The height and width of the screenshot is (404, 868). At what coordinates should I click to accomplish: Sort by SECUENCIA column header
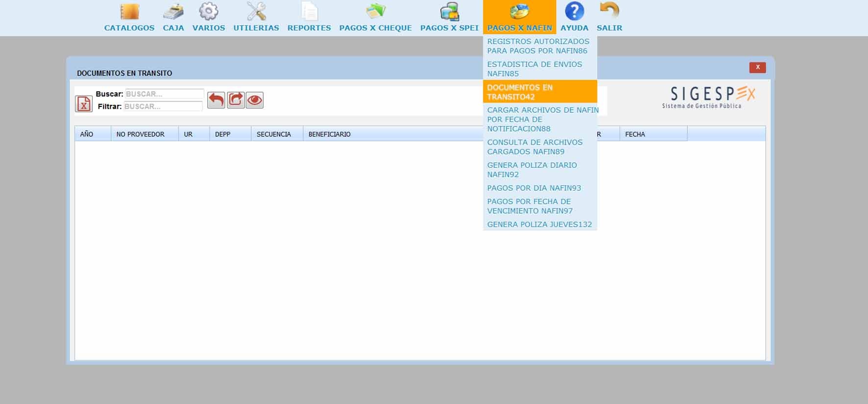(277, 134)
